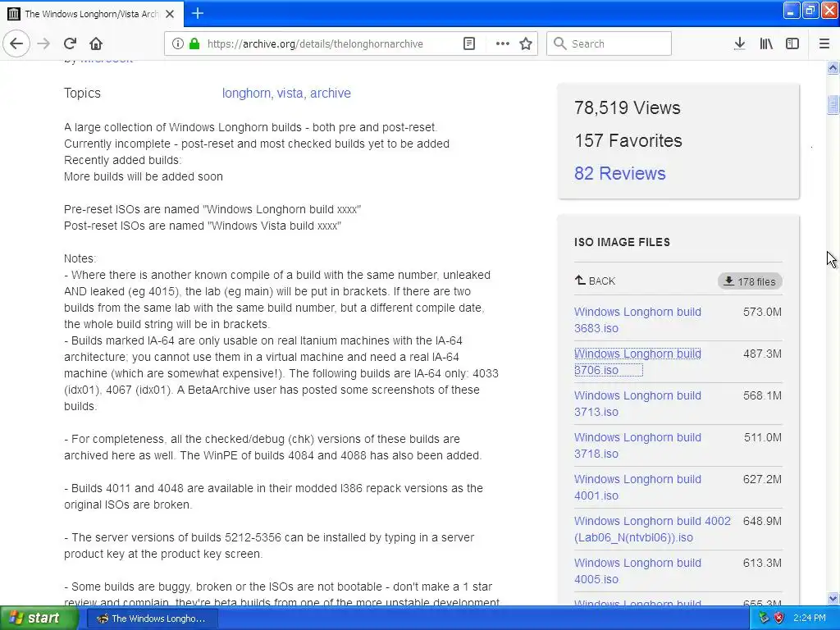Screen dimensions: 840x630
Task: Click the scrollbar up arrow
Action: pos(833,67)
